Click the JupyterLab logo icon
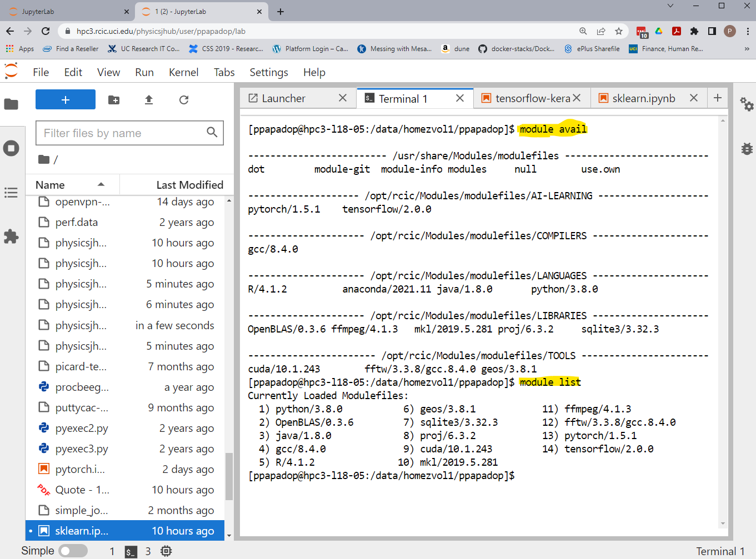 coord(11,71)
